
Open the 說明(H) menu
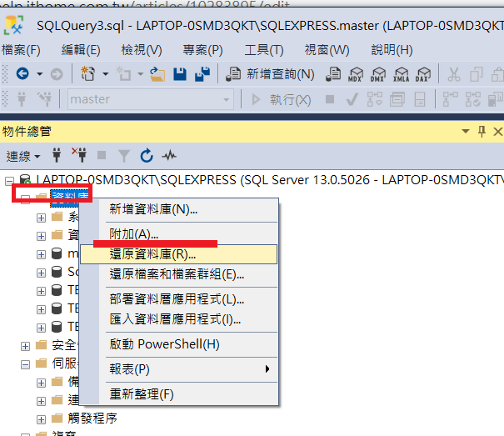click(392, 50)
